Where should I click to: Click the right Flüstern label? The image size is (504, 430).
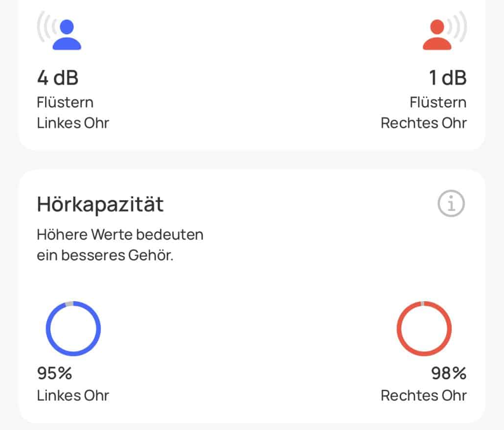click(438, 102)
